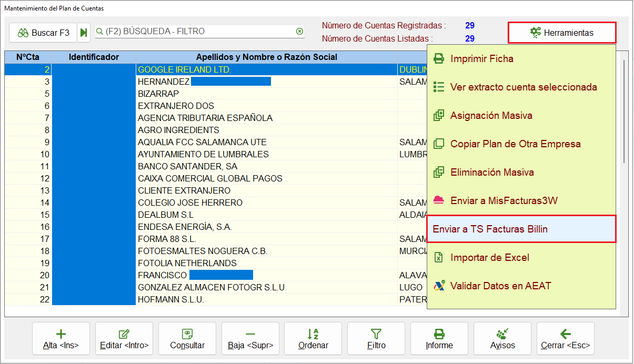634x364 pixels.
Task: Click the Buscar F3 binoculars button
Action: pyautogui.click(x=43, y=33)
